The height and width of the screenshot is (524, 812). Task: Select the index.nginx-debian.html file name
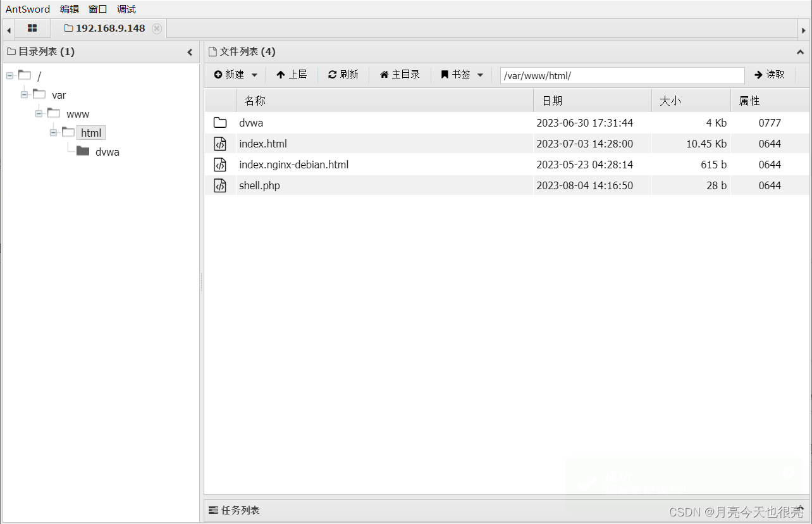(x=294, y=165)
